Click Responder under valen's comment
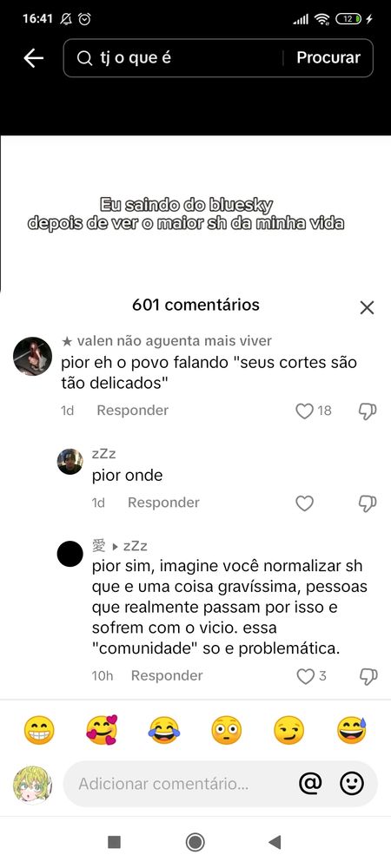Viewport: 391px width, 868px height. (132, 411)
